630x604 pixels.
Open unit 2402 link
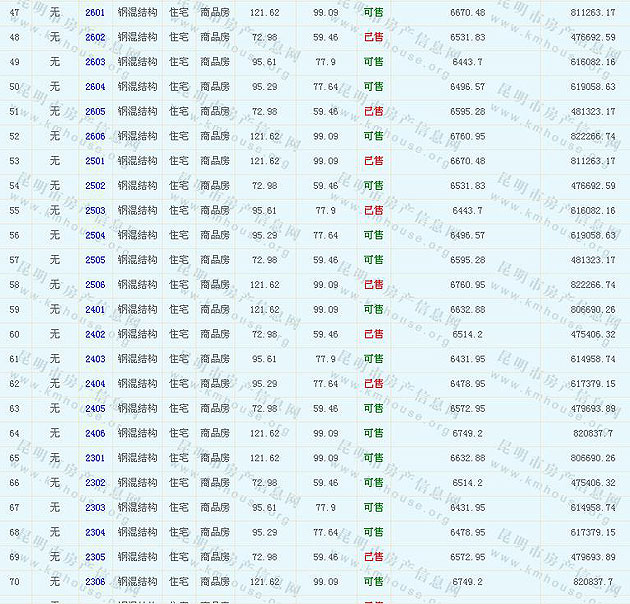tap(95, 334)
